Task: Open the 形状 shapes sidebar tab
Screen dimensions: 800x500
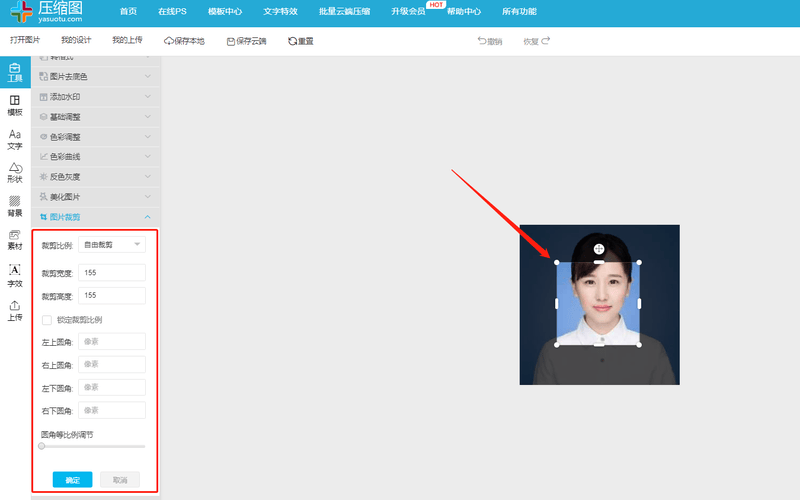Action: point(15,172)
